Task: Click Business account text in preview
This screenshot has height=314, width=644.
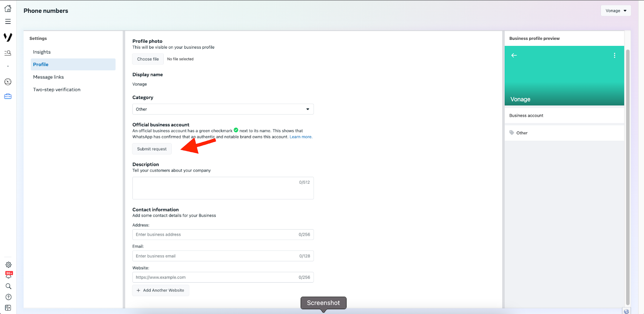Action: click(x=526, y=115)
